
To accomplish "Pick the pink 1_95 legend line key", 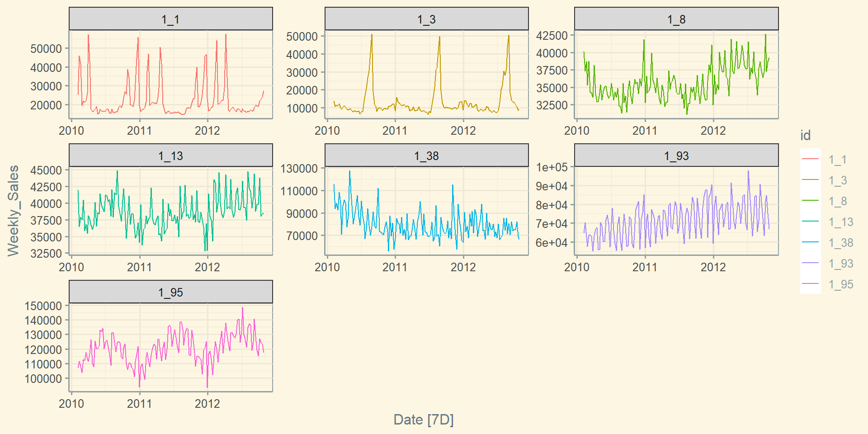I will click(810, 284).
